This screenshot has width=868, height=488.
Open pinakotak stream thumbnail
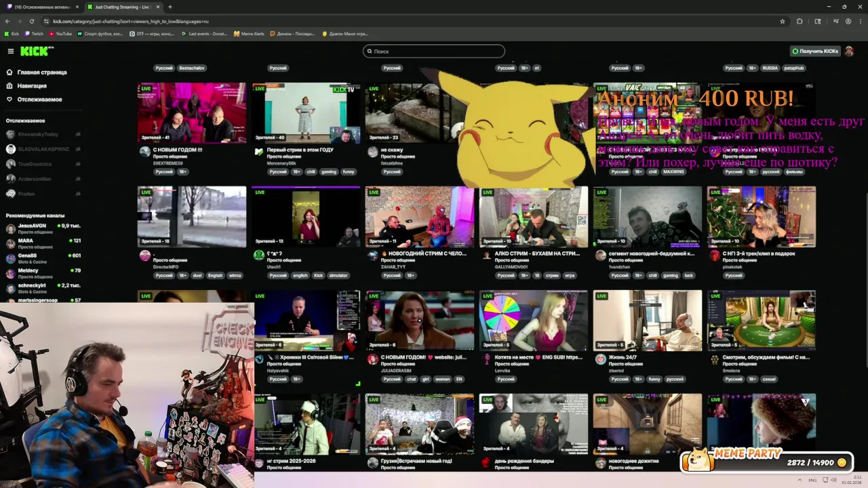point(762,217)
